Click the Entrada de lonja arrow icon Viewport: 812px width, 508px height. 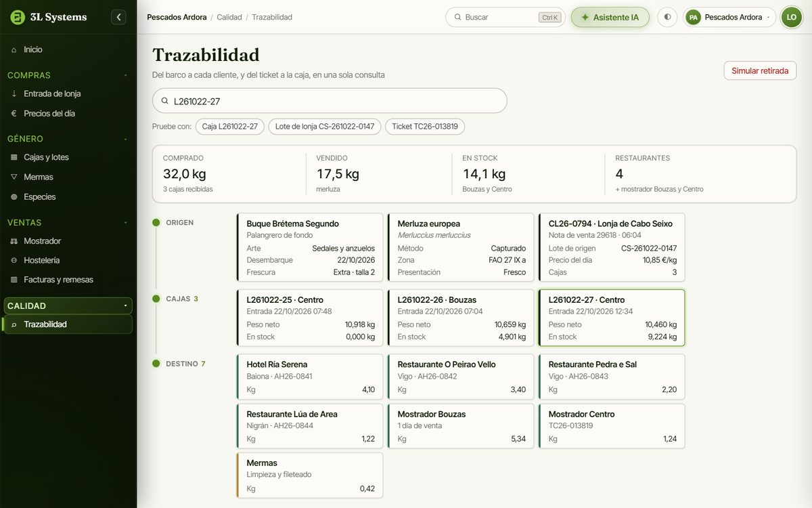tap(14, 93)
